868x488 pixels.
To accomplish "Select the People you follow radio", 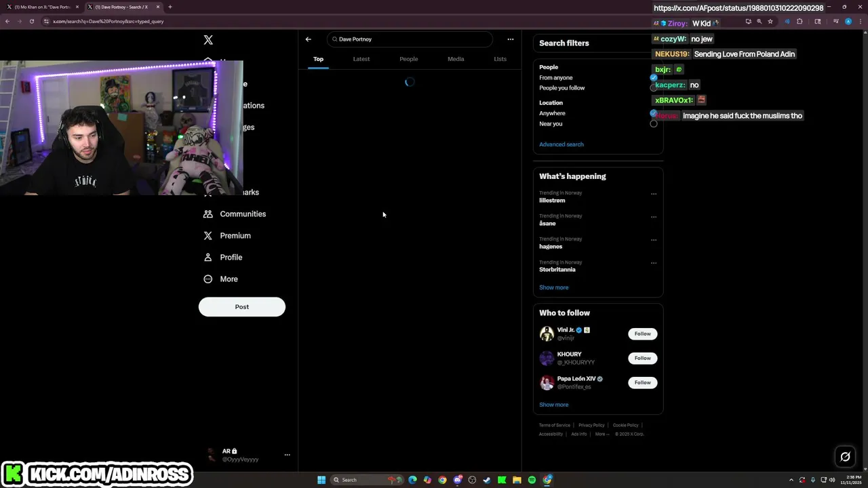I will point(654,87).
